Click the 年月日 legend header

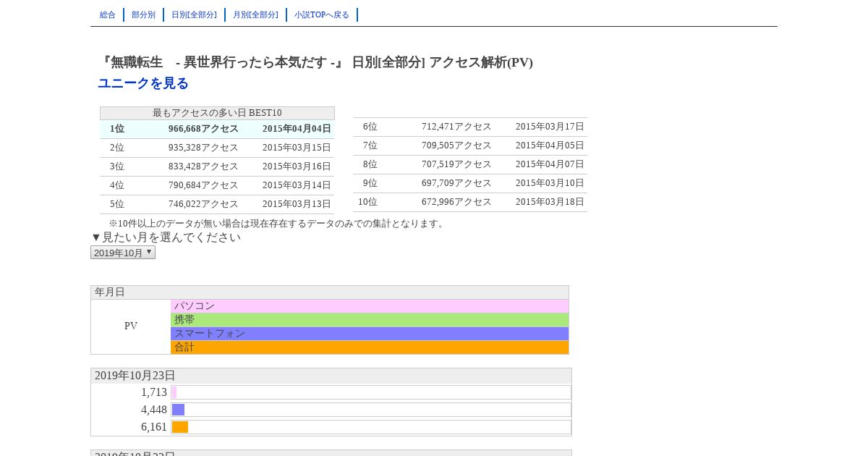[330, 292]
